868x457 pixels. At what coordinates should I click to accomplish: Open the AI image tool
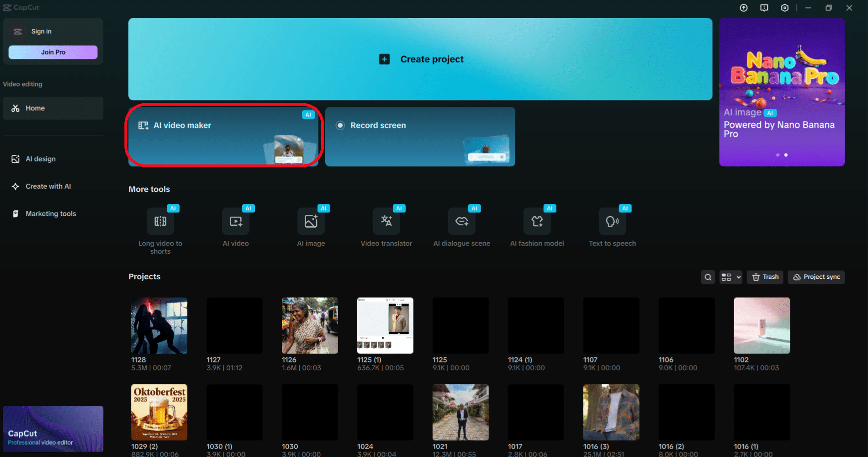click(x=311, y=222)
